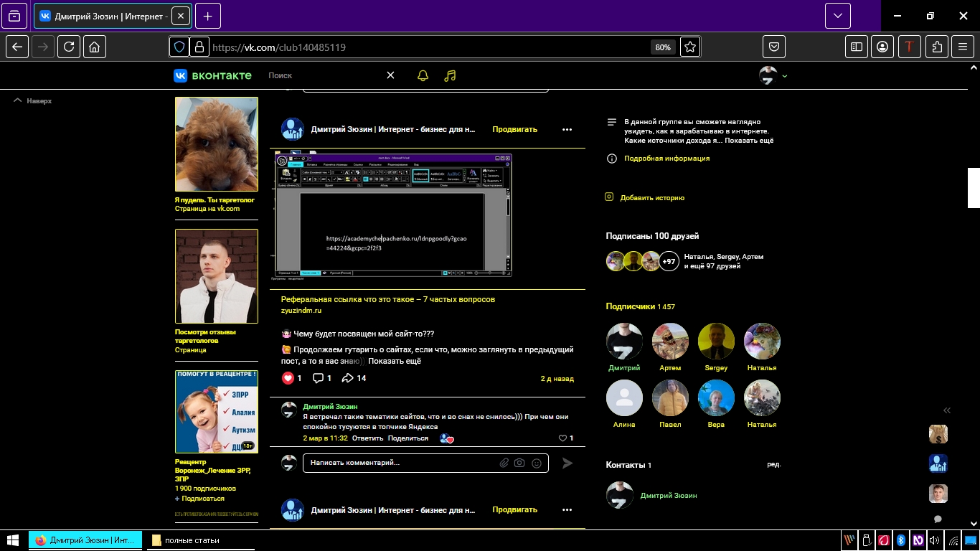Add a photo to the comment
This screenshot has height=551, width=980.
coord(520,463)
